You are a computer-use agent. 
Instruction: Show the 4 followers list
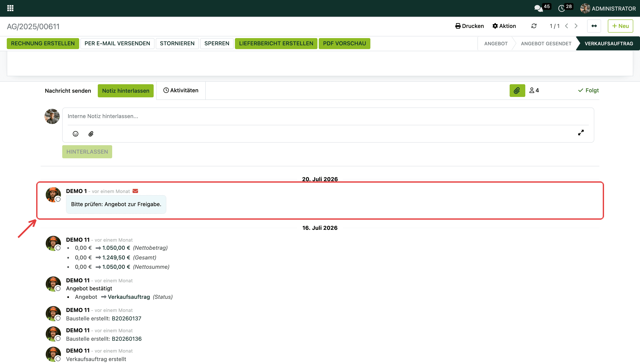534,91
